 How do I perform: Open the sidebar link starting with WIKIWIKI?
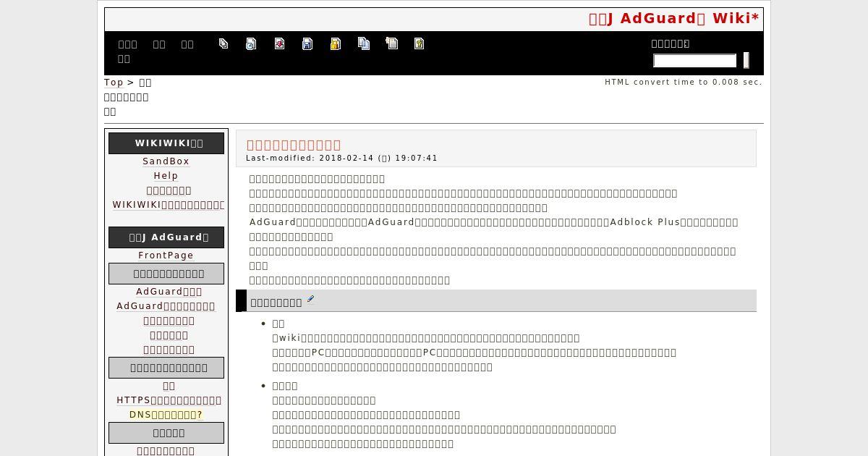tap(168, 205)
